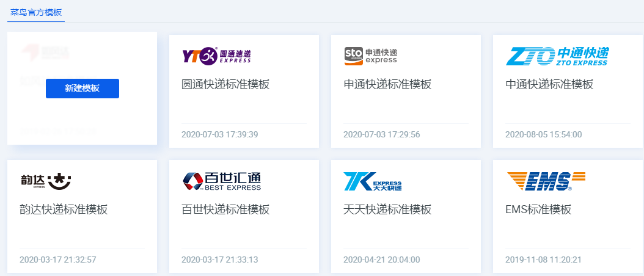Click timestamp 2020-03-17 21:32:57
This screenshot has width=644, height=276.
58,260
